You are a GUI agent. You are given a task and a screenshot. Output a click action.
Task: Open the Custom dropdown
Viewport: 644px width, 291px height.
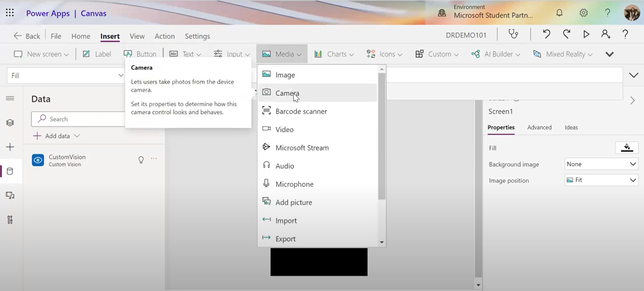(x=437, y=54)
